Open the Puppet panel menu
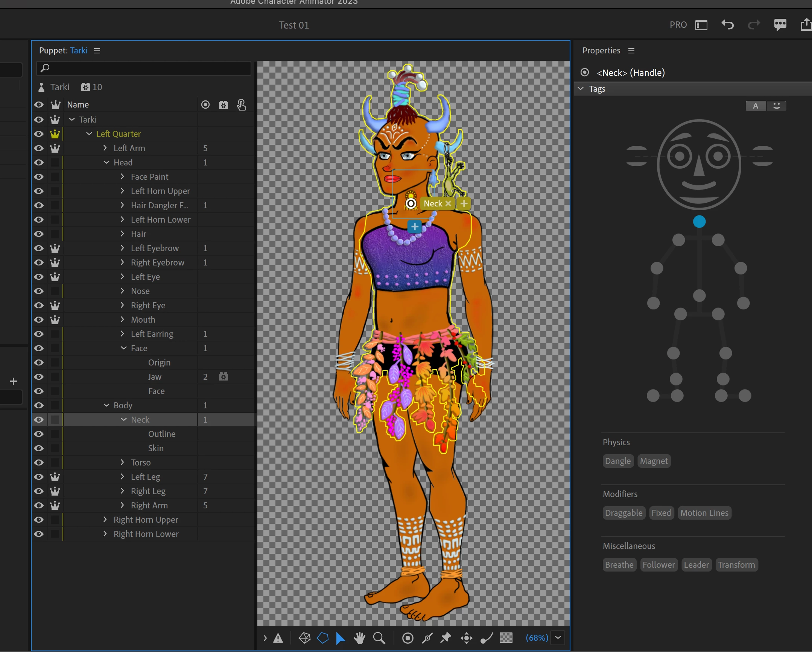Screen dimensions: 812x652 [x=97, y=51]
